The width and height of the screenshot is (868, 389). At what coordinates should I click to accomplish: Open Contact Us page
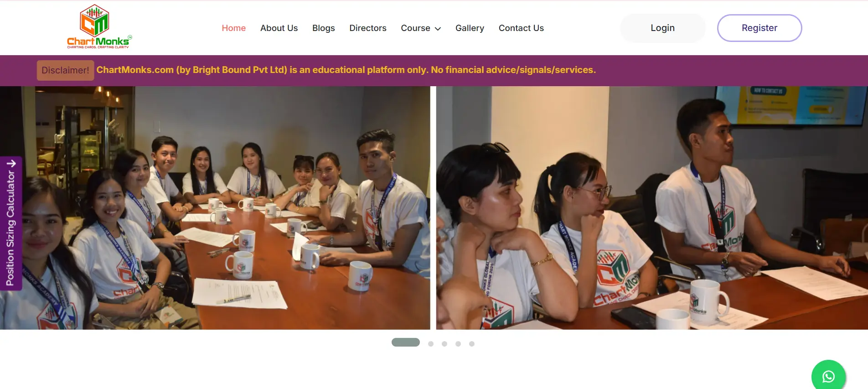click(521, 28)
